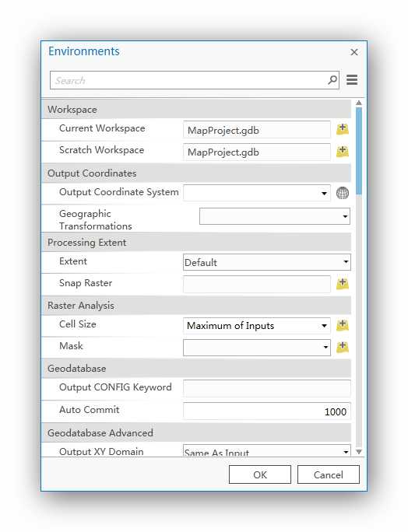Click the OK button

tap(260, 474)
